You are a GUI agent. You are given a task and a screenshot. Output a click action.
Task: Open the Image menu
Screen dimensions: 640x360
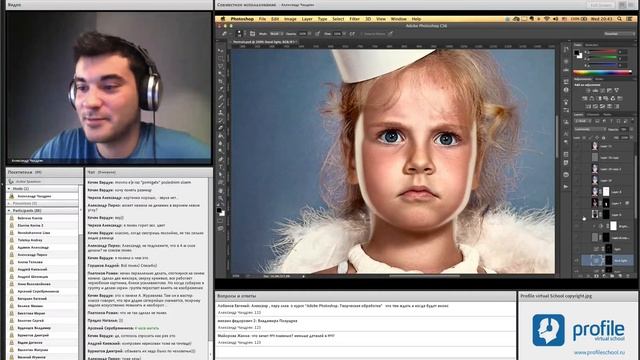[290, 19]
